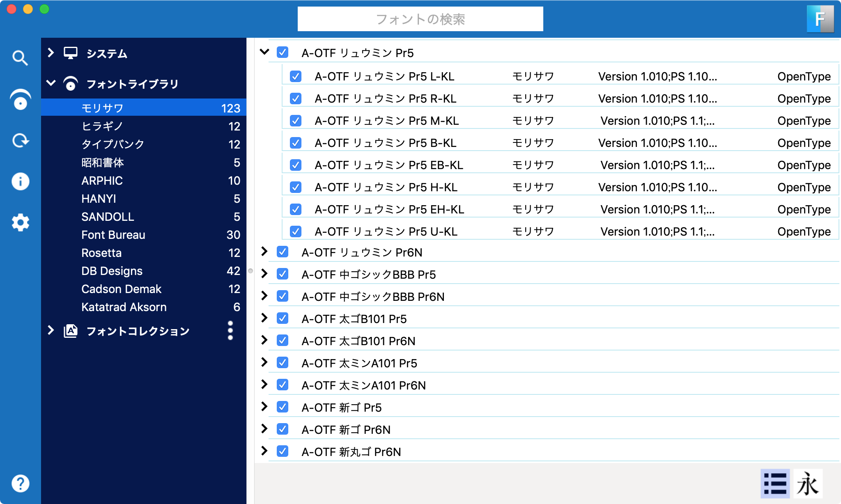Viewport: 841px width, 504px height.
Task: Select the Font Bureau library
Action: tap(144, 235)
